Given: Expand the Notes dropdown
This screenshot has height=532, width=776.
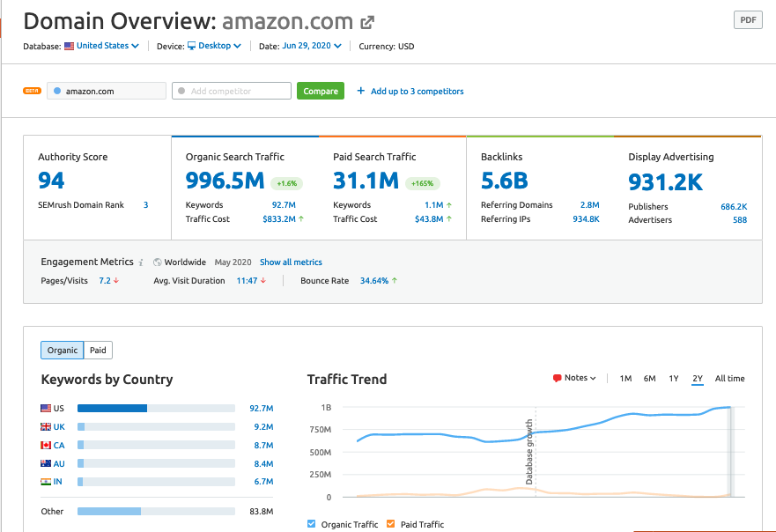Looking at the screenshot, I should coord(574,378).
